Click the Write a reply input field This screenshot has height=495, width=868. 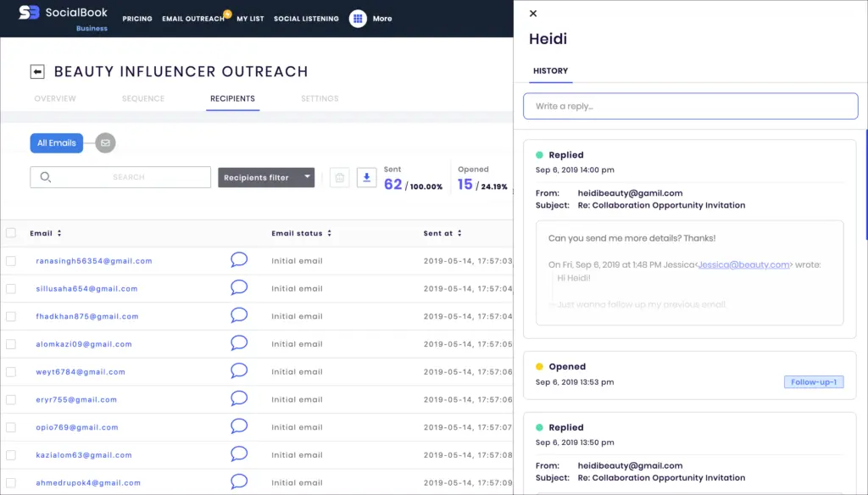coord(690,106)
